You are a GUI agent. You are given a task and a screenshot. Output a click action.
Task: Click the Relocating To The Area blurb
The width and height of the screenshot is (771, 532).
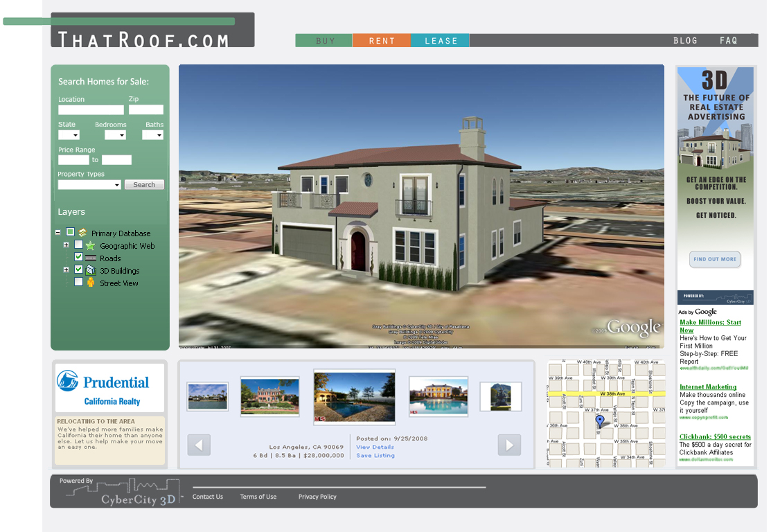pos(109,440)
